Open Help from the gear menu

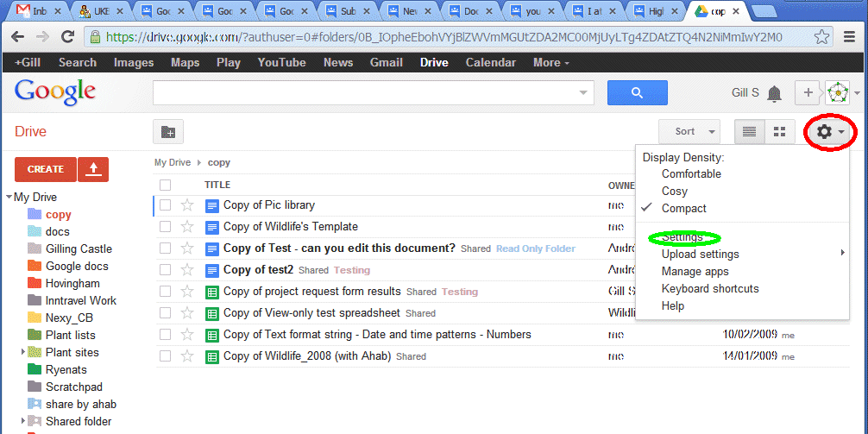(x=673, y=306)
